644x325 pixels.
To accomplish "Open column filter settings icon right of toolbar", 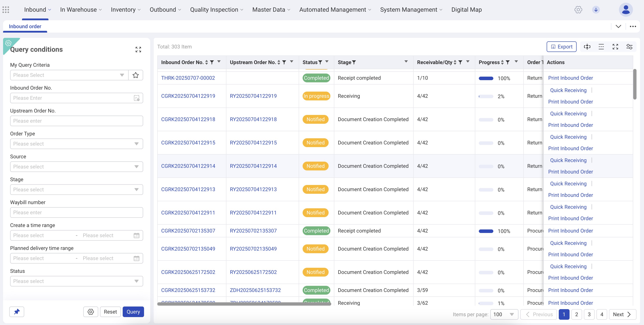I will [x=629, y=47].
